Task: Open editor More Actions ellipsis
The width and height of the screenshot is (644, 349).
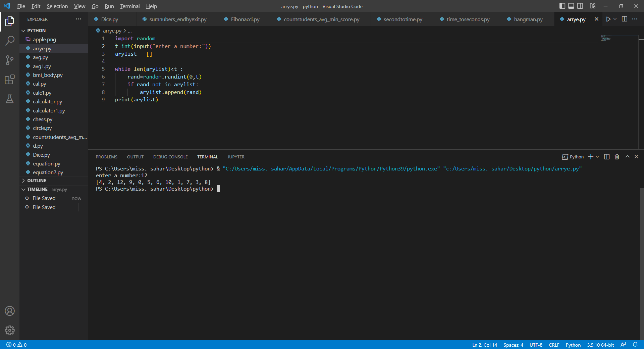Action: point(635,19)
